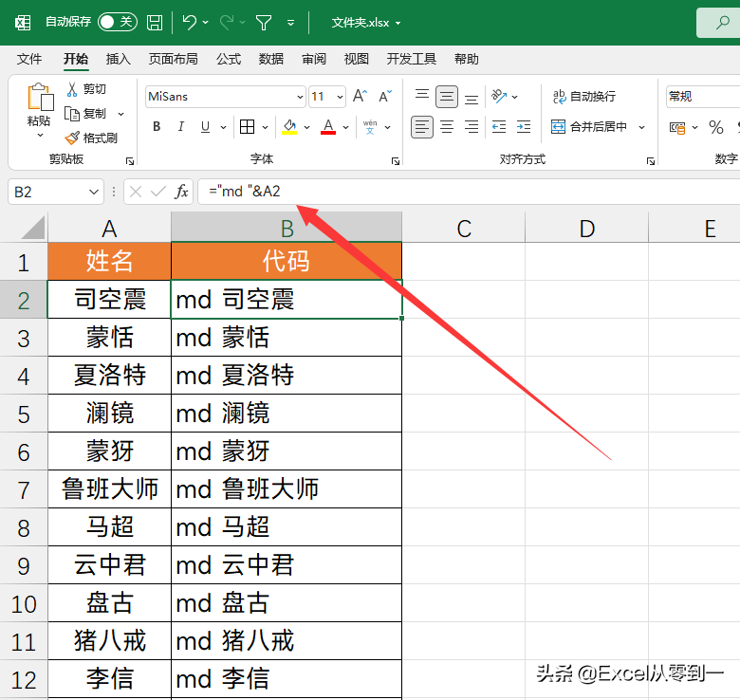The width and height of the screenshot is (740, 700).
Task: Click the Undo arrow icon
Action: [x=189, y=22]
